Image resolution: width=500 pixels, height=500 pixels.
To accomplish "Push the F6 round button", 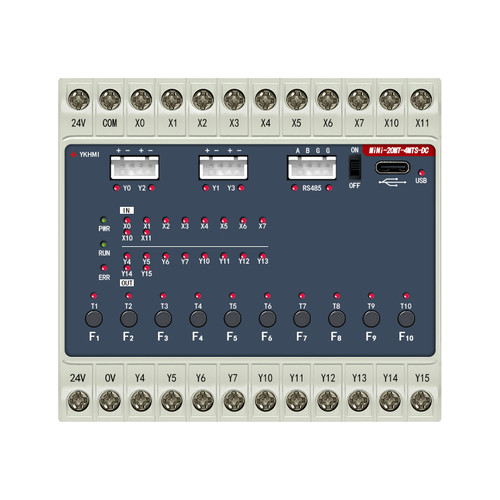I will coord(267,318).
